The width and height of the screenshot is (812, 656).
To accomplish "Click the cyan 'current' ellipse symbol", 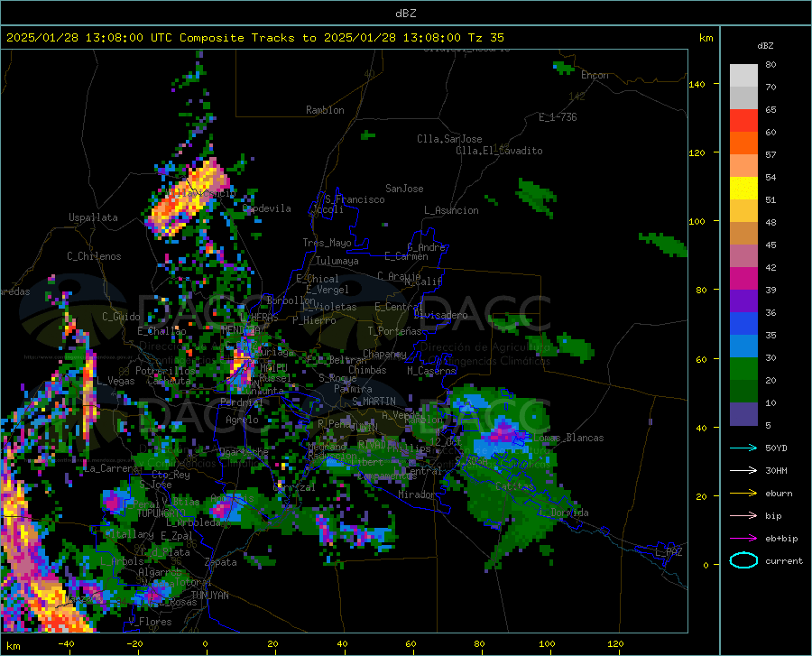I will [x=743, y=560].
